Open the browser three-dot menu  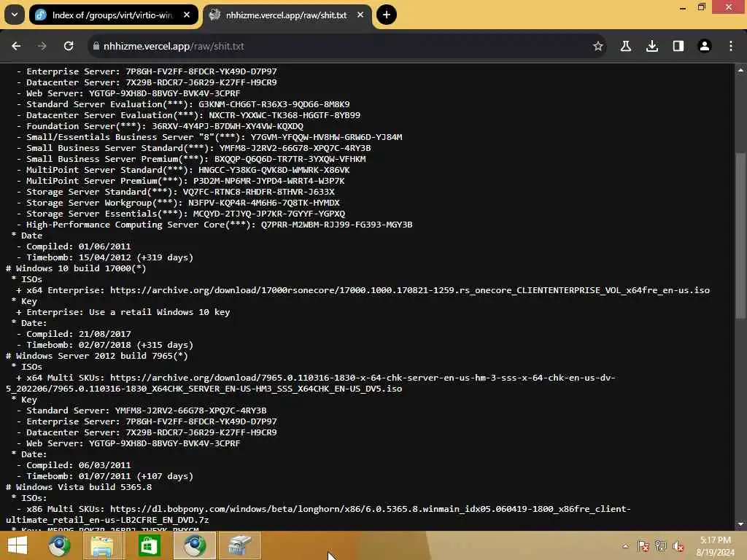pyautogui.click(x=731, y=46)
